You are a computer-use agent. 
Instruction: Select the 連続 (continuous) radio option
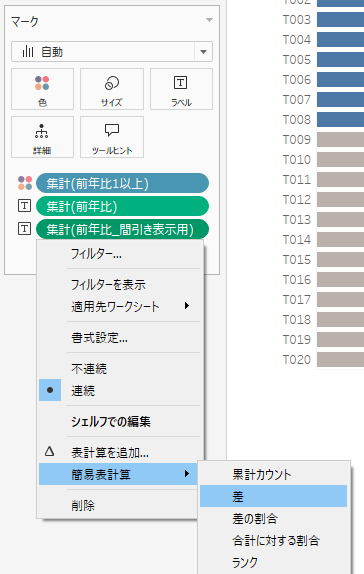pyautogui.click(x=119, y=391)
